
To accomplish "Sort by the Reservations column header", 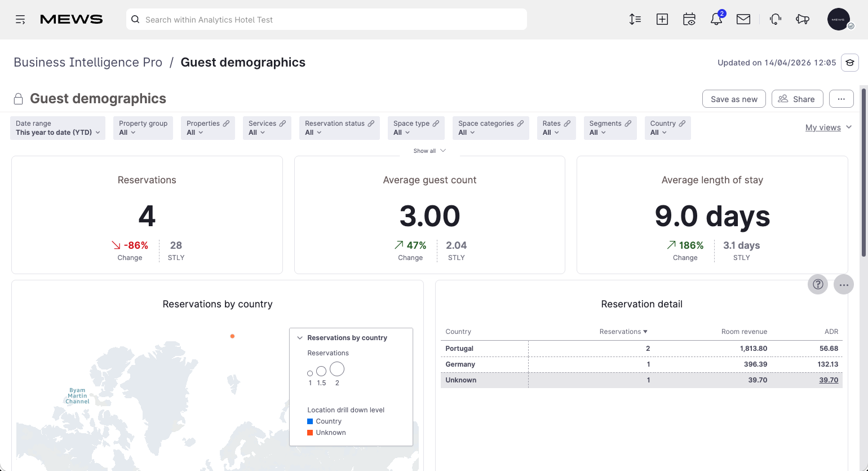I will coord(623,332).
